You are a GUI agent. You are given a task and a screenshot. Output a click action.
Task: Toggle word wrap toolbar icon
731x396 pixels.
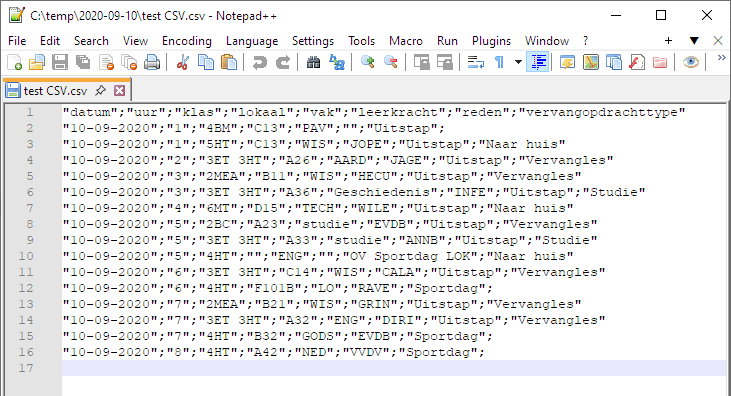tap(476, 62)
